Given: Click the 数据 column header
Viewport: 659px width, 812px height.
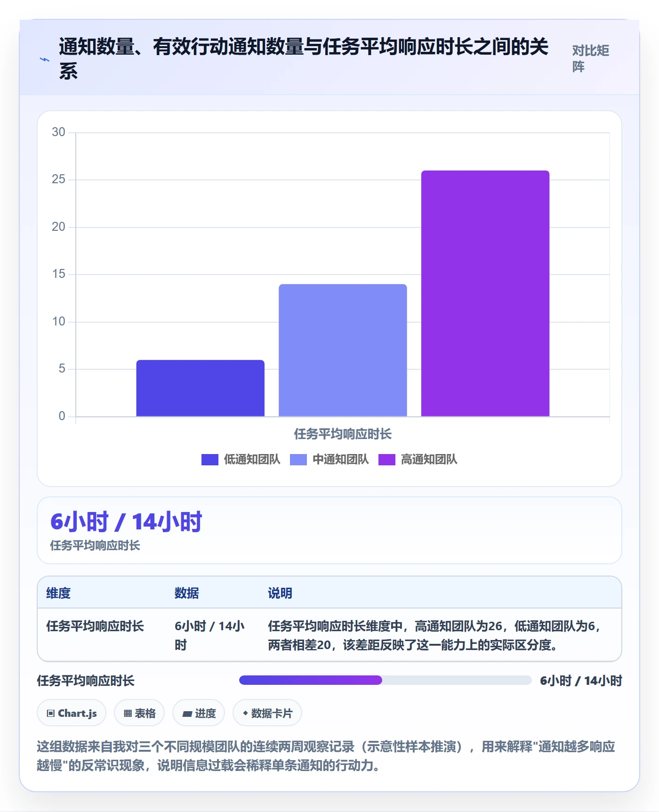Looking at the screenshot, I should [187, 593].
